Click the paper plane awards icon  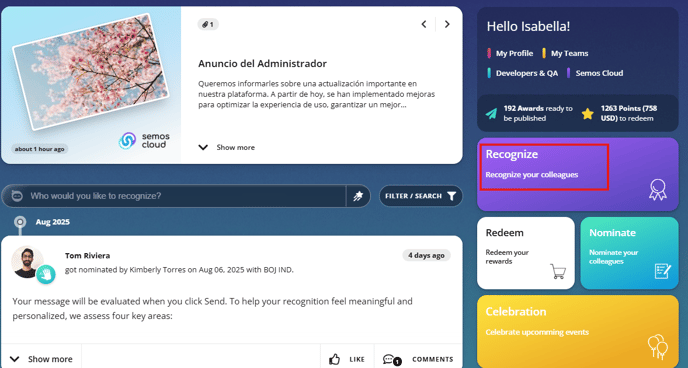point(491,114)
